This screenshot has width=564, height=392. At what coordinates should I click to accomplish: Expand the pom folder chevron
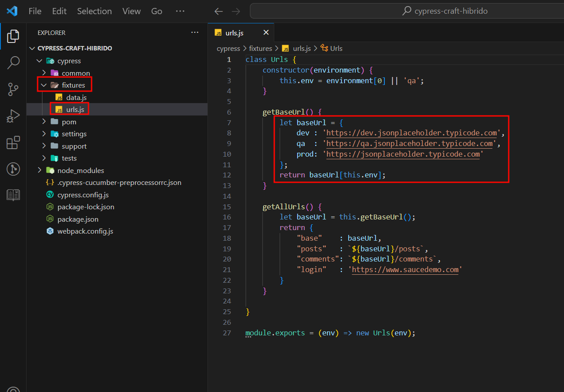[x=44, y=122]
